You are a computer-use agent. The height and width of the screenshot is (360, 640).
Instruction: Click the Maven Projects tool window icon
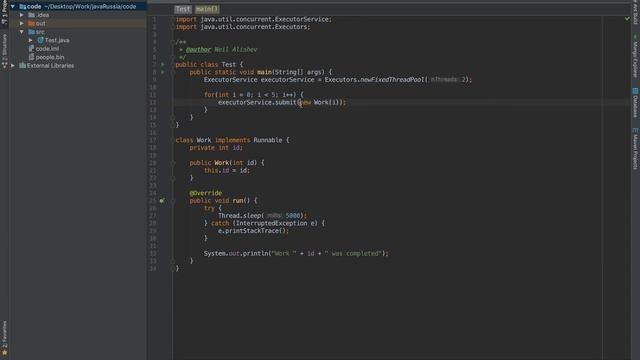635,130
